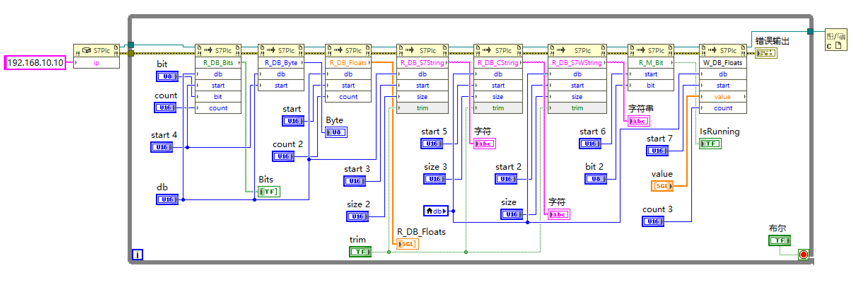Click the 192.168.10.10 string constant
Image resolution: width=868 pixels, height=285 pixels.
[35, 63]
